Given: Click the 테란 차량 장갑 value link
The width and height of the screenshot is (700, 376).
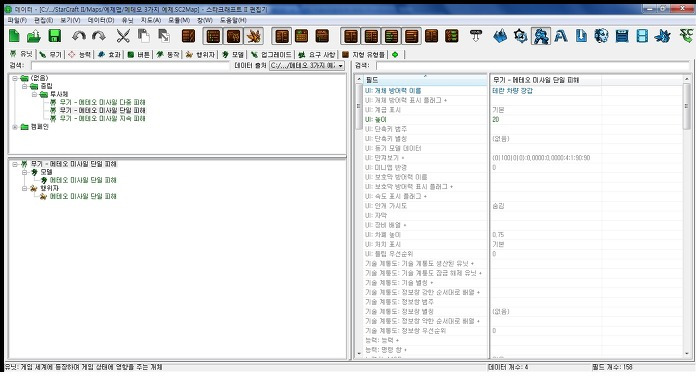Looking at the screenshot, I should coord(512,91).
